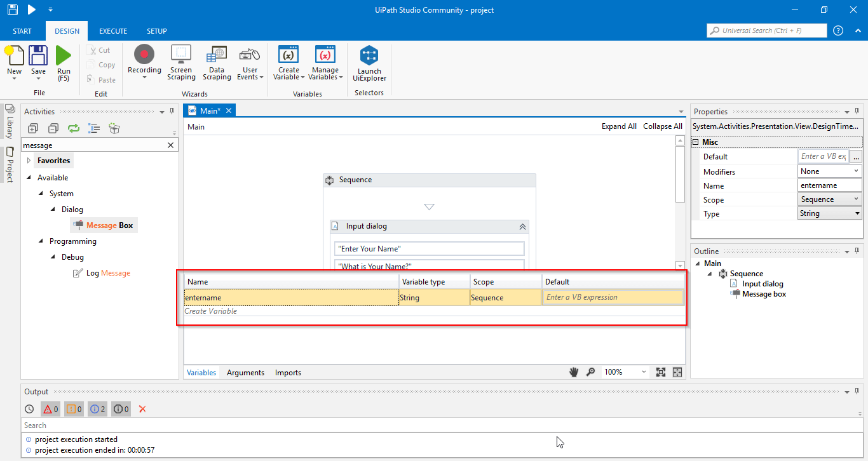Screen dimensions: 868x461
Task: Expand all activities tree icon
Action: click(33, 128)
